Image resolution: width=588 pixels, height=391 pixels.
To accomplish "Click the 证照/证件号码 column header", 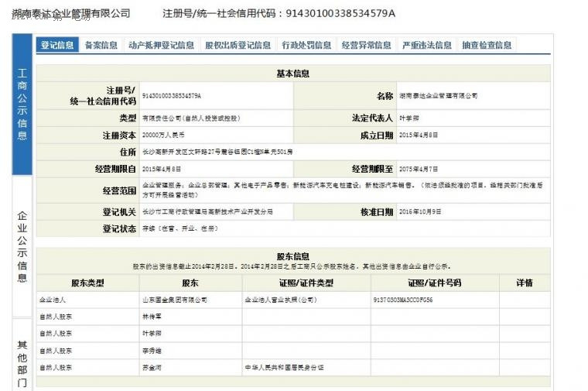I will (435, 283).
